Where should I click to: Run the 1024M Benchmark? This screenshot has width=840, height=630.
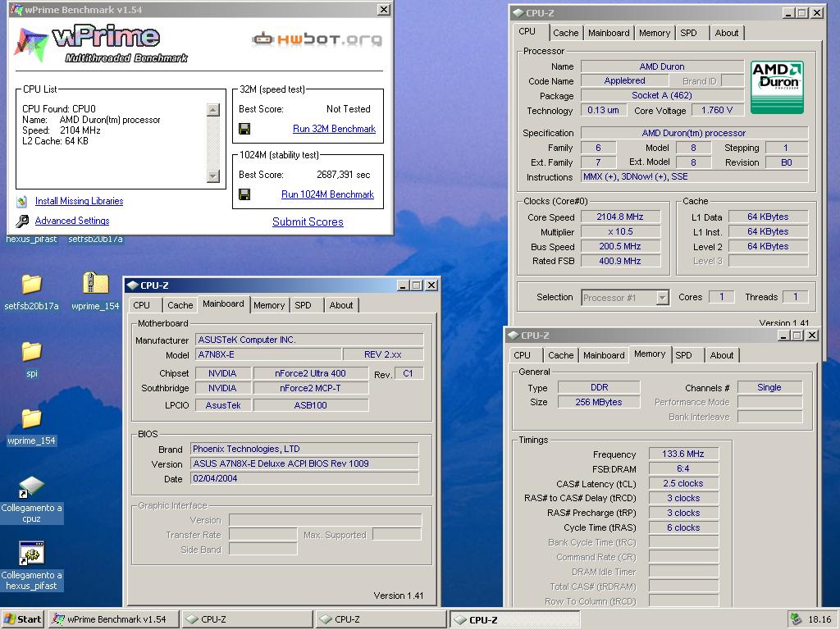pyautogui.click(x=327, y=194)
